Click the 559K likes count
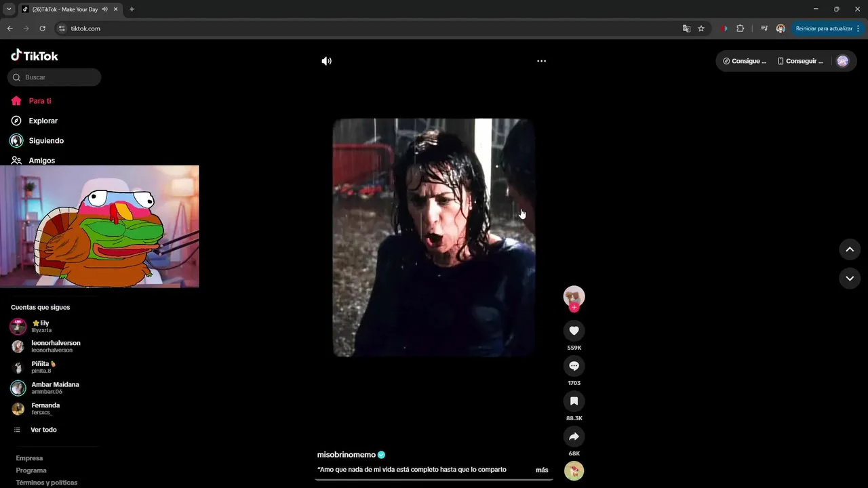The width and height of the screenshot is (868, 488). (x=574, y=348)
